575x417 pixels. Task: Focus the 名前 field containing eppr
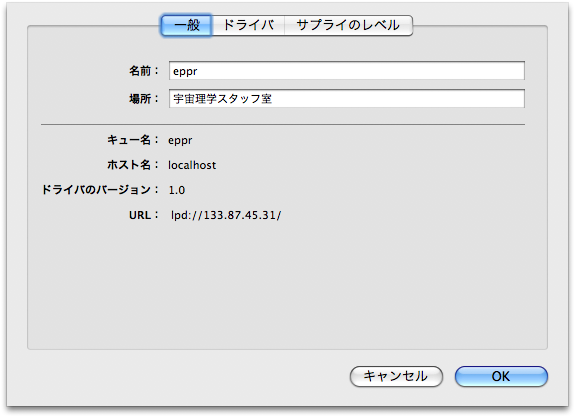pos(347,71)
